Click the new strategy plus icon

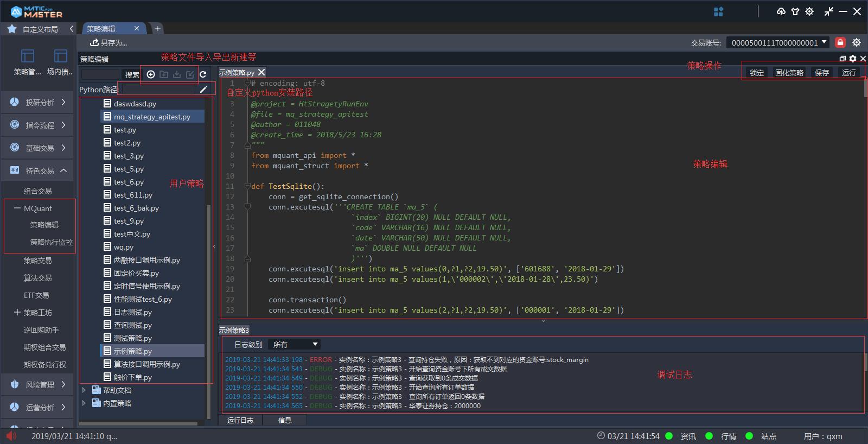[x=151, y=74]
